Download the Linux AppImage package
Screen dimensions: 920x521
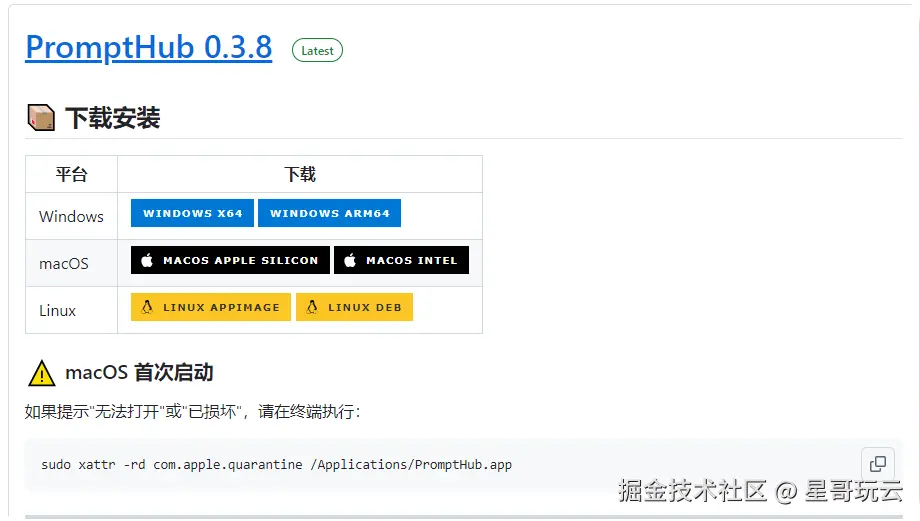coord(211,307)
